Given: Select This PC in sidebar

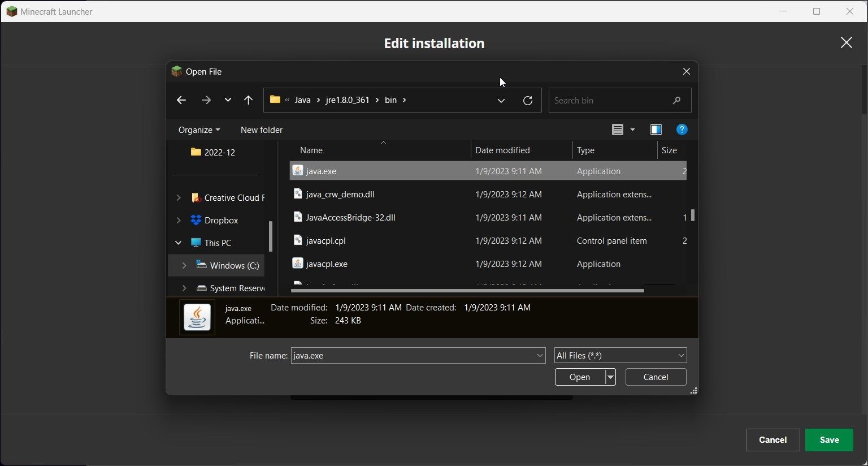Looking at the screenshot, I should [x=211, y=243].
